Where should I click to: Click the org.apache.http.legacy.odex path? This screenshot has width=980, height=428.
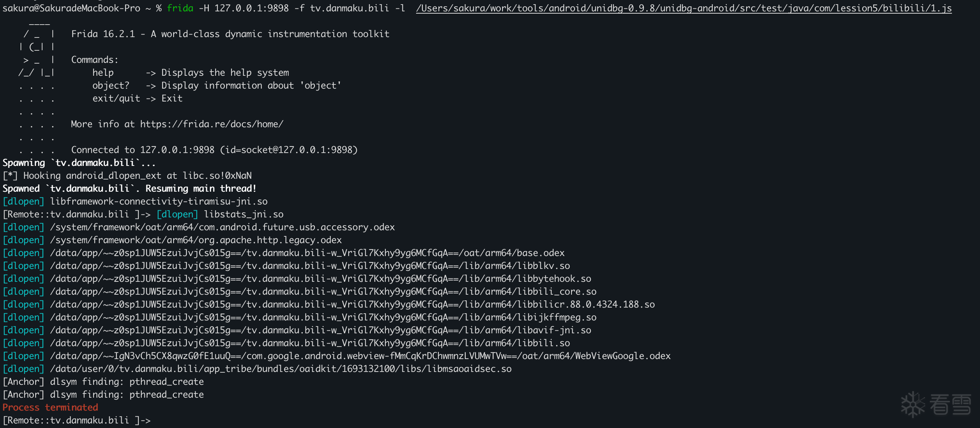coord(196,240)
